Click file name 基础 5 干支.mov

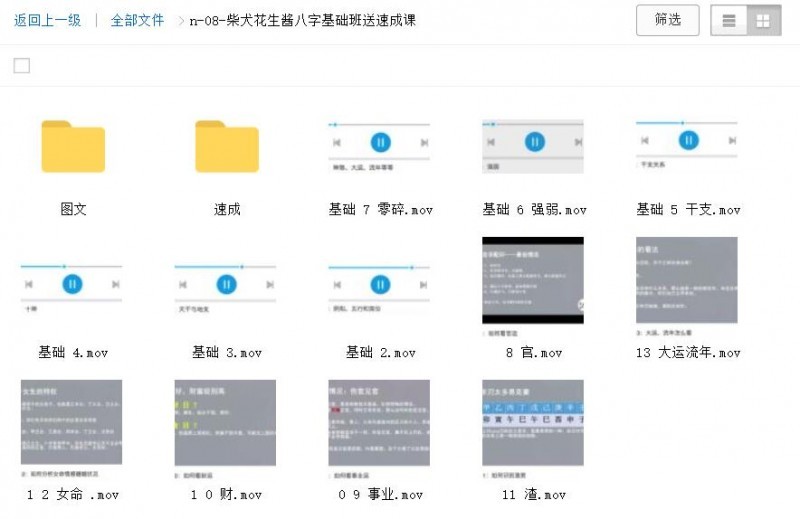click(688, 209)
